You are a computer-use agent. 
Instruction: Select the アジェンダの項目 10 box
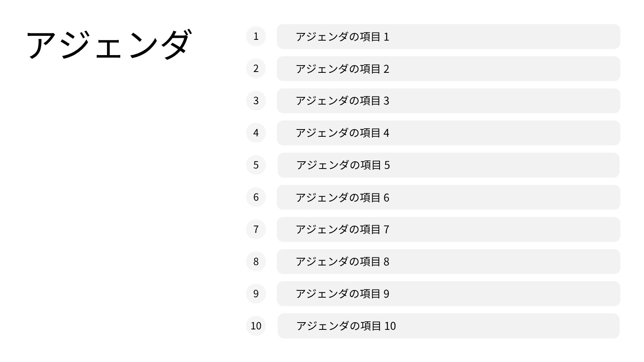(448, 326)
